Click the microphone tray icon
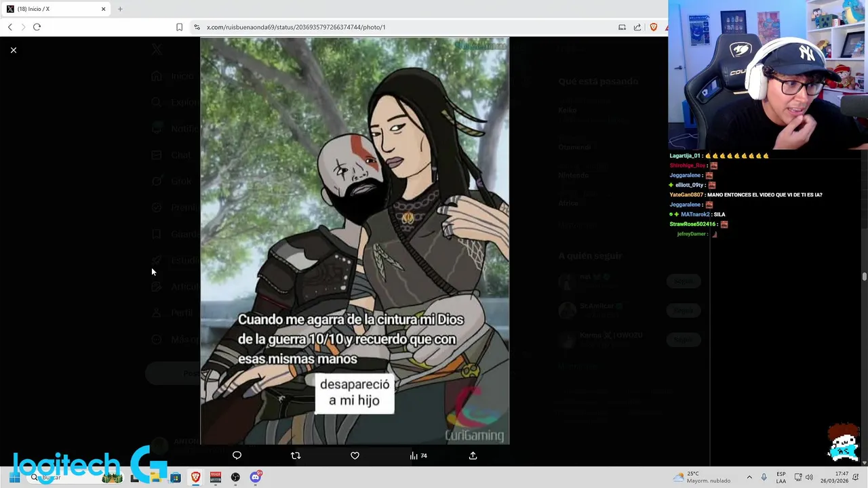The height and width of the screenshot is (488, 868). tap(764, 477)
